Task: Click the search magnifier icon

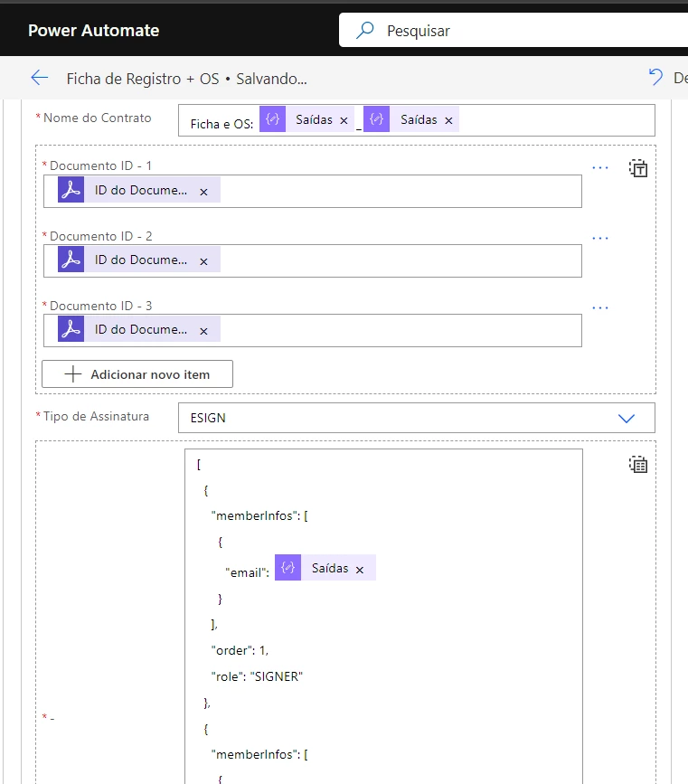Action: [x=365, y=31]
